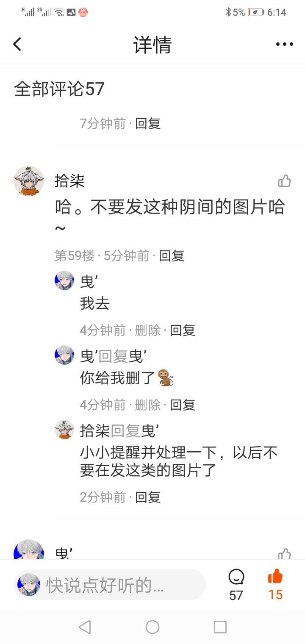Like 拾柒's comment with thumbs-up icon
The width and height of the screenshot is (305, 644).
pos(284,181)
